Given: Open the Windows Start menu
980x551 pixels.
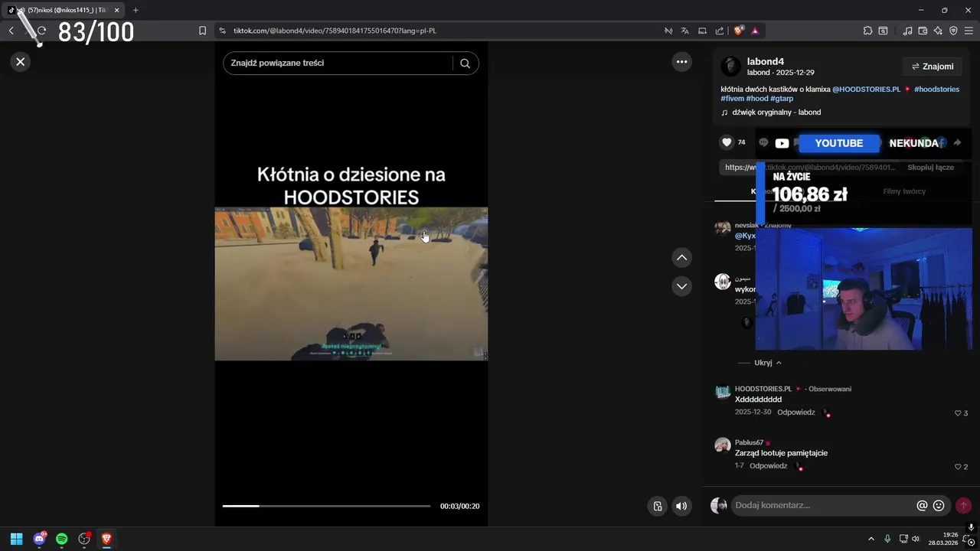Looking at the screenshot, I should click(16, 539).
